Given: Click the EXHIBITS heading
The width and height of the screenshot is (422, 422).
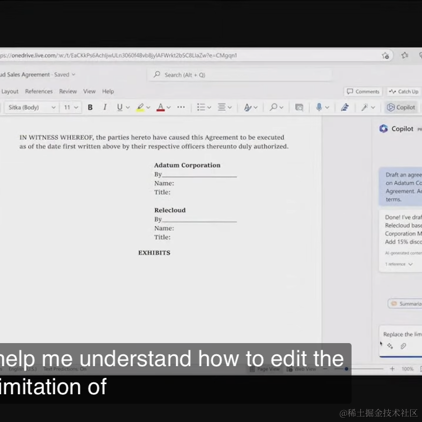Looking at the screenshot, I should pyautogui.click(x=154, y=253).
